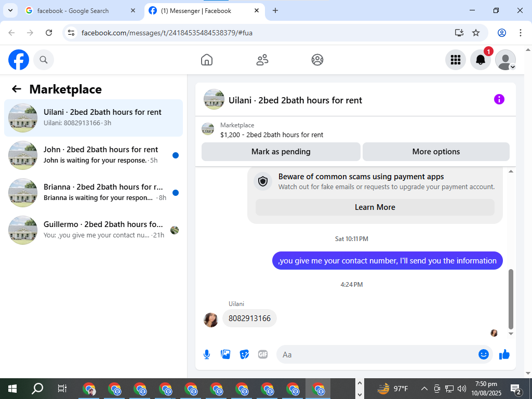Click the small seen-by avatar indicator
This screenshot has height=399, width=532.
tap(494, 333)
